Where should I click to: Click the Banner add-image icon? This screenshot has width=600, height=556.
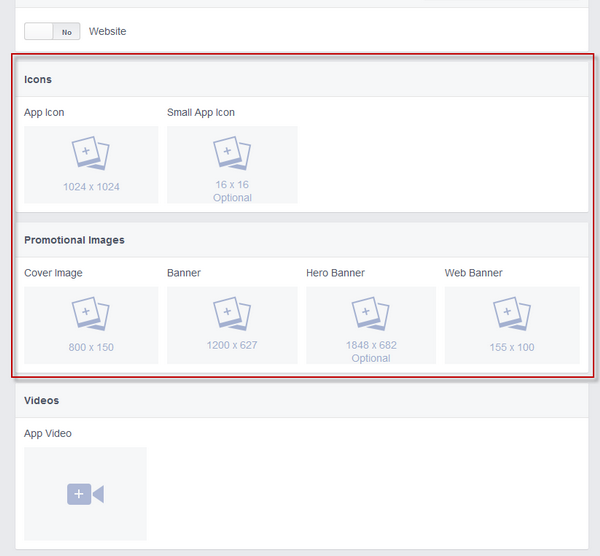(231, 314)
